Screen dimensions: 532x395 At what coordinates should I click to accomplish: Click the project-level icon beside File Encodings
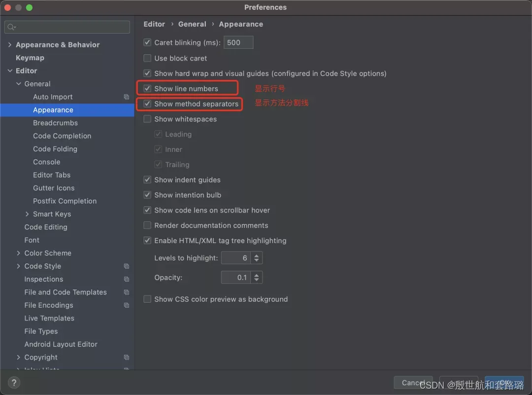pos(127,305)
